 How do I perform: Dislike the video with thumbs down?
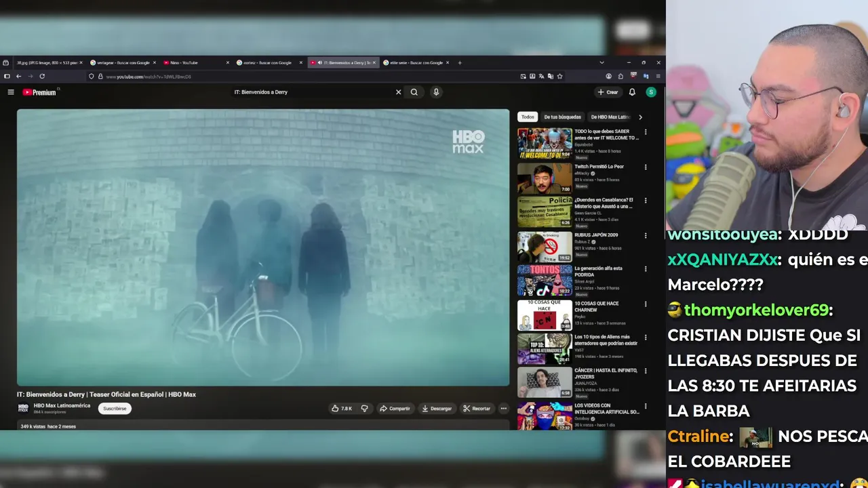(364, 409)
